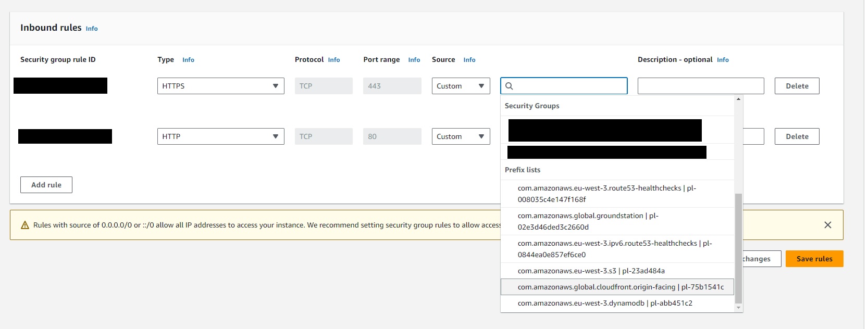The image size is (868, 329).
Task: Click the warning triangle icon
Action: pyautogui.click(x=24, y=225)
